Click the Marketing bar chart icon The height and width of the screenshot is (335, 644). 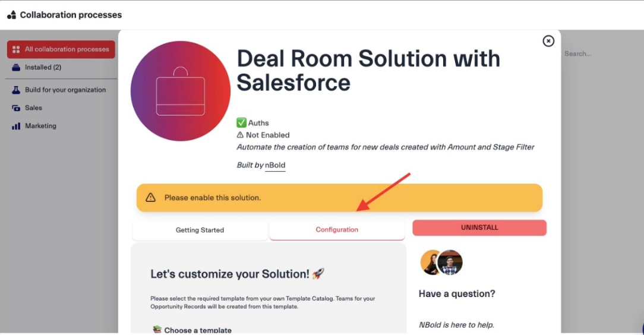(16, 127)
